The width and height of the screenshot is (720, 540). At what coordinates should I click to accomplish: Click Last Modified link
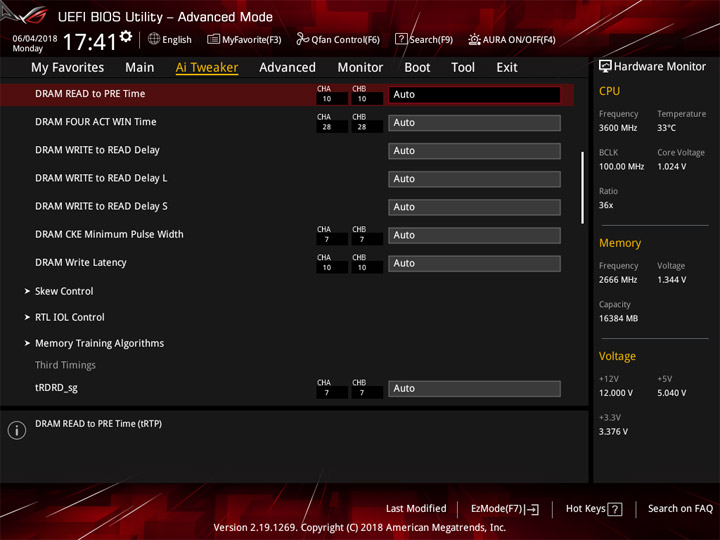point(416,508)
